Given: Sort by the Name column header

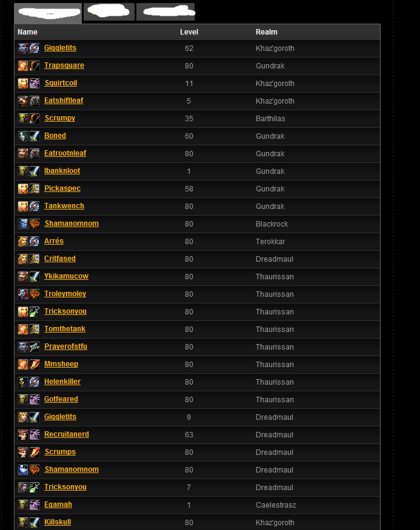Looking at the screenshot, I should coord(27,32).
